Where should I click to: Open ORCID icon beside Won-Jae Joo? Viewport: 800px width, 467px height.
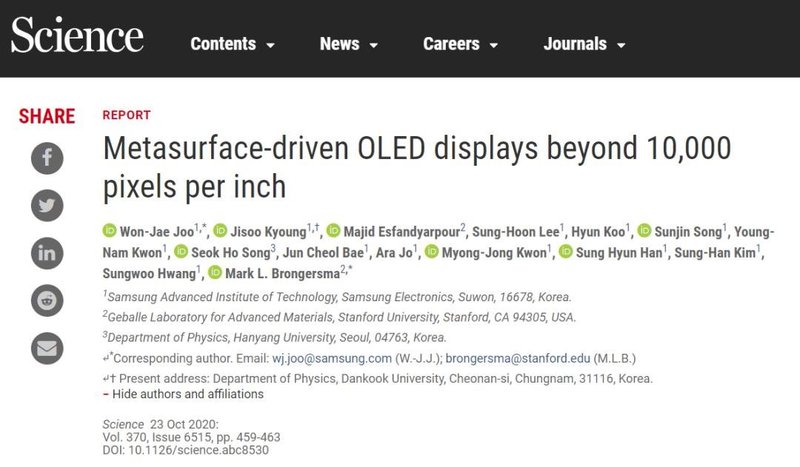tap(110, 229)
